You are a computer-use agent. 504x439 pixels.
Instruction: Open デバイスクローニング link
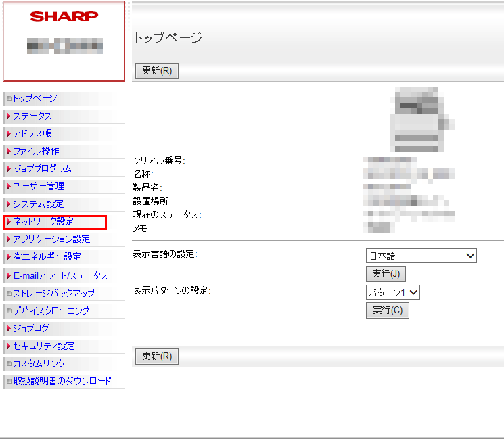(51, 310)
